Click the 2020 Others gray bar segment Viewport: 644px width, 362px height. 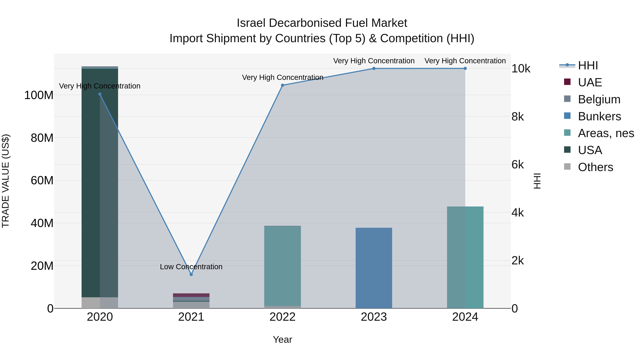(x=100, y=303)
